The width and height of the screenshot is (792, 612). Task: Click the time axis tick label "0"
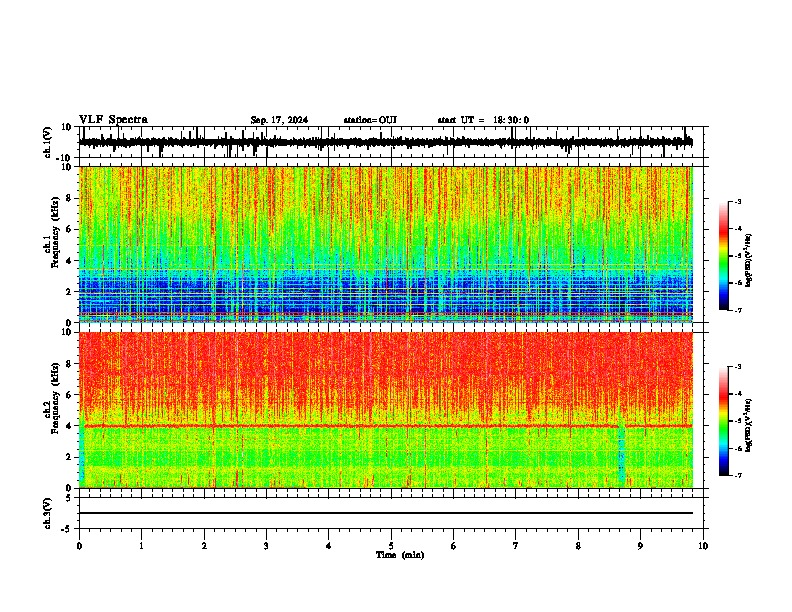point(79,546)
